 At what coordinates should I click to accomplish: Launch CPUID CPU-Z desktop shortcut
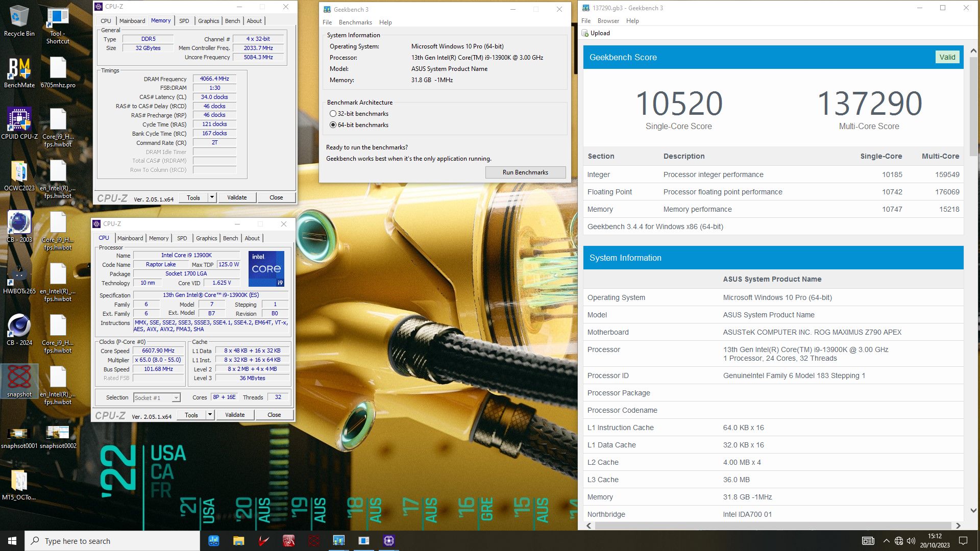(x=19, y=123)
